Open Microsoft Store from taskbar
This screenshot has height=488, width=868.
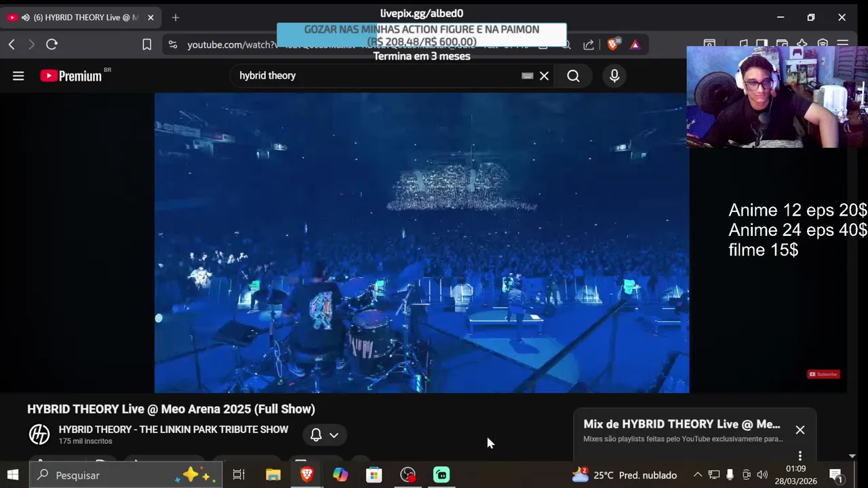point(374,475)
